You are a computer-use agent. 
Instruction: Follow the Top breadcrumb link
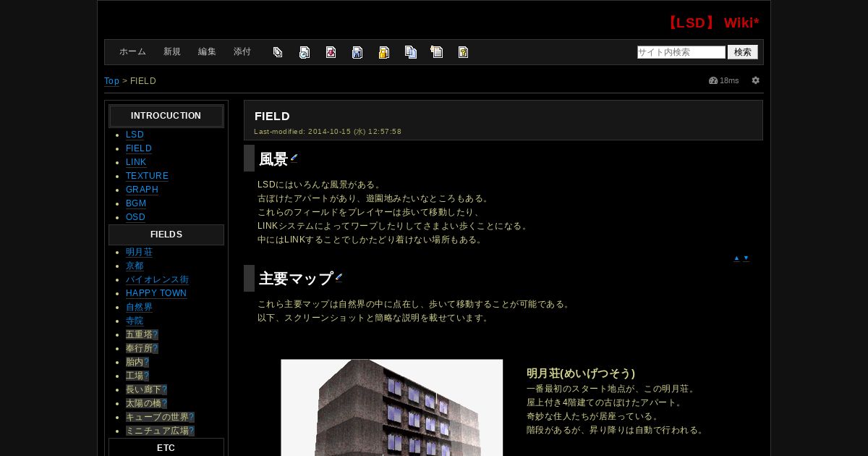[x=111, y=81]
